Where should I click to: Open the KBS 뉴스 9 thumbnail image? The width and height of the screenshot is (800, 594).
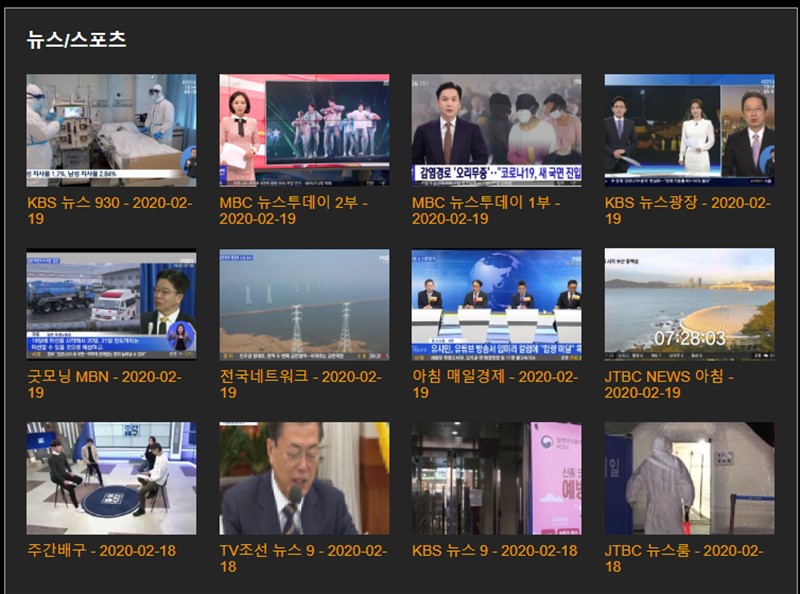[496, 478]
